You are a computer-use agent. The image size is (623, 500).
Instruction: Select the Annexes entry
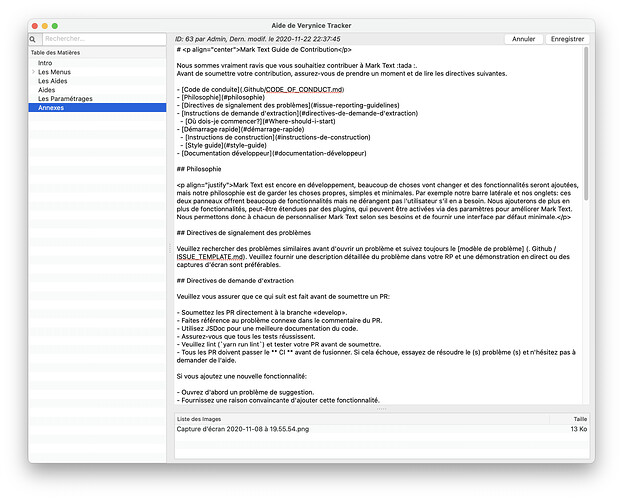[97, 108]
